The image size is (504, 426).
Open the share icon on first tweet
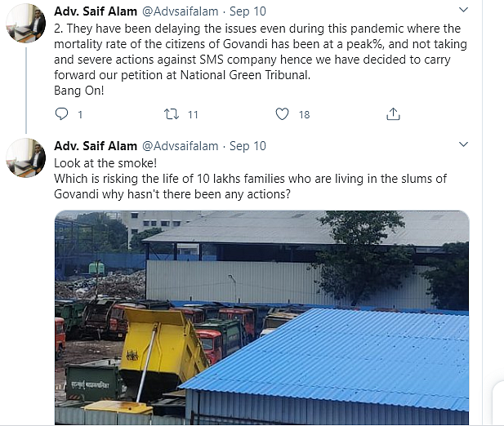tap(393, 114)
